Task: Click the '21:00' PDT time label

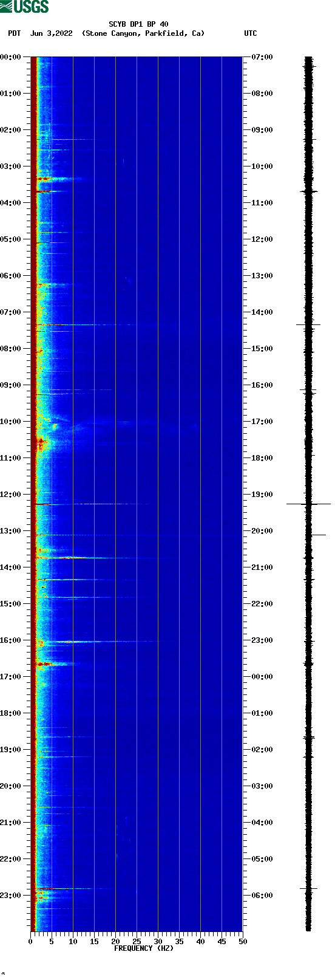Action: pyautogui.click(x=10, y=823)
